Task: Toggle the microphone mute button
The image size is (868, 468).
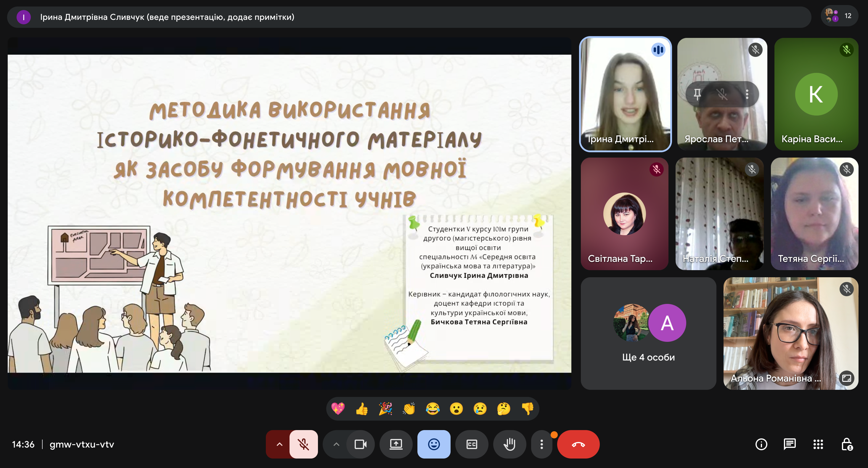Action: [303, 444]
